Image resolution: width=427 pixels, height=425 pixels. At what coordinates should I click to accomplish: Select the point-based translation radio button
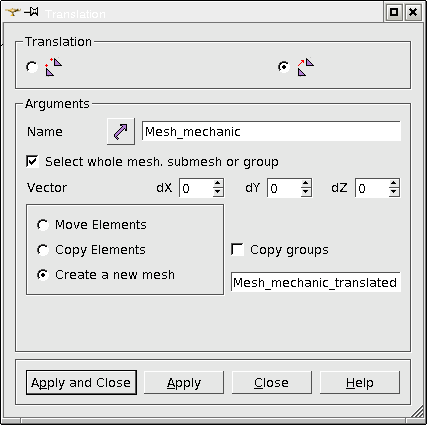32,67
